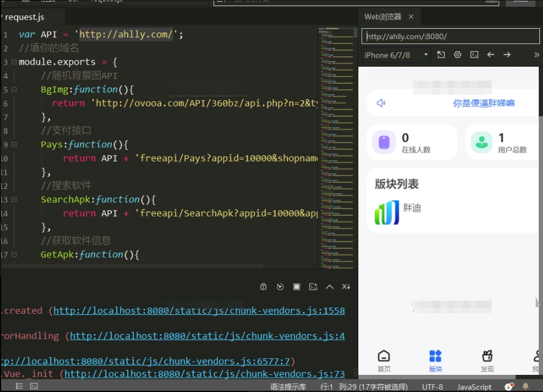This screenshot has height=392, width=543.
Task: Open chunk-vendors.js:73 link in console
Action: tap(205, 374)
